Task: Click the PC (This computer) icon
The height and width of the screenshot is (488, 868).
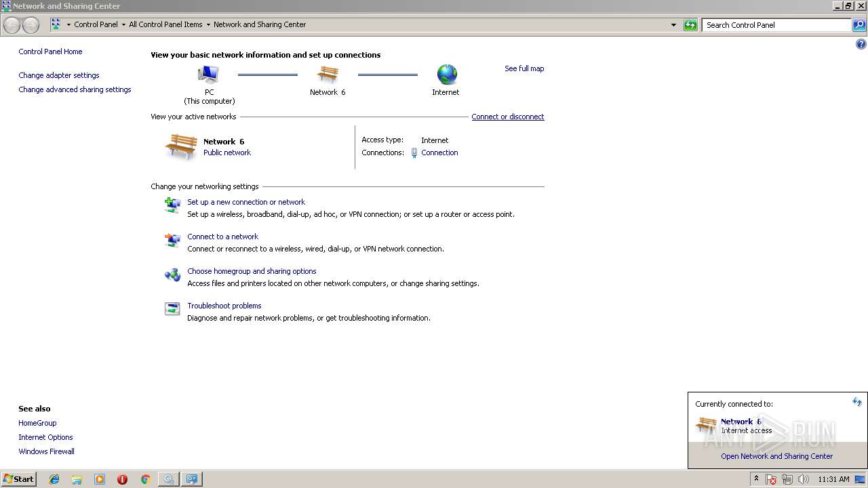Action: 208,74
